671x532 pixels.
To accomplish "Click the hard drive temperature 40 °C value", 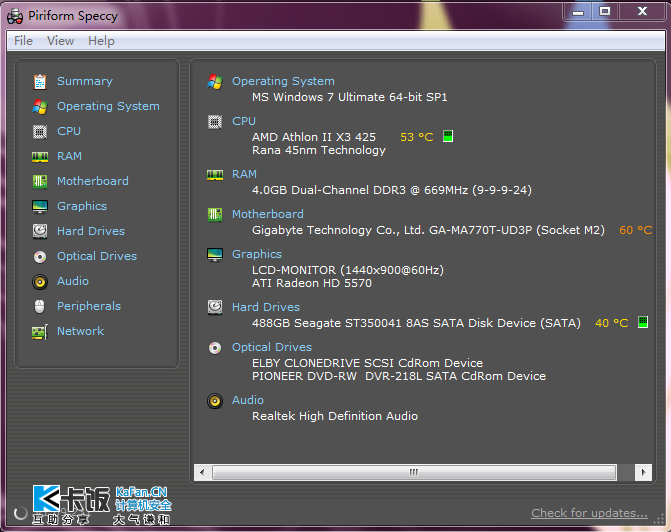I will coord(612,323).
